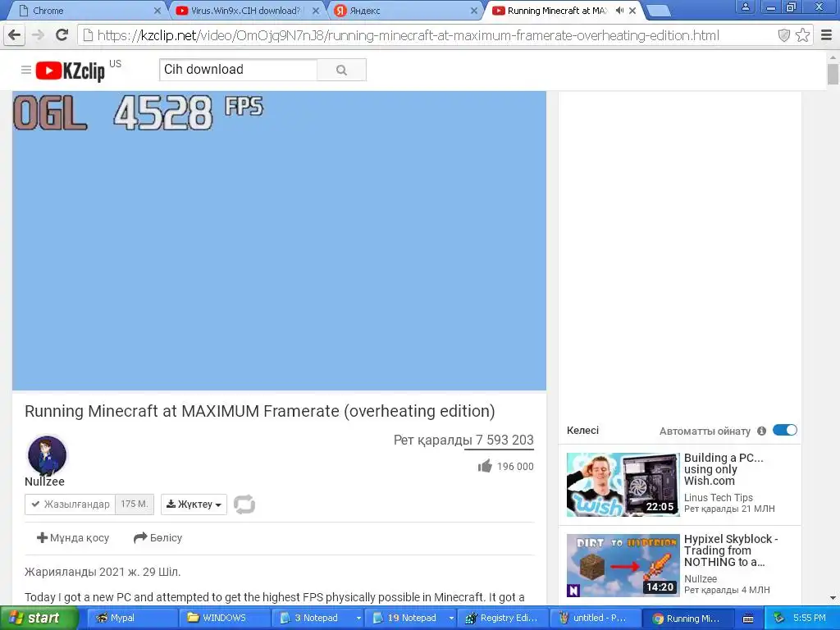Screen dimensions: 840x630
Task: Click the 175 М. subscriber count
Action: tap(135, 504)
